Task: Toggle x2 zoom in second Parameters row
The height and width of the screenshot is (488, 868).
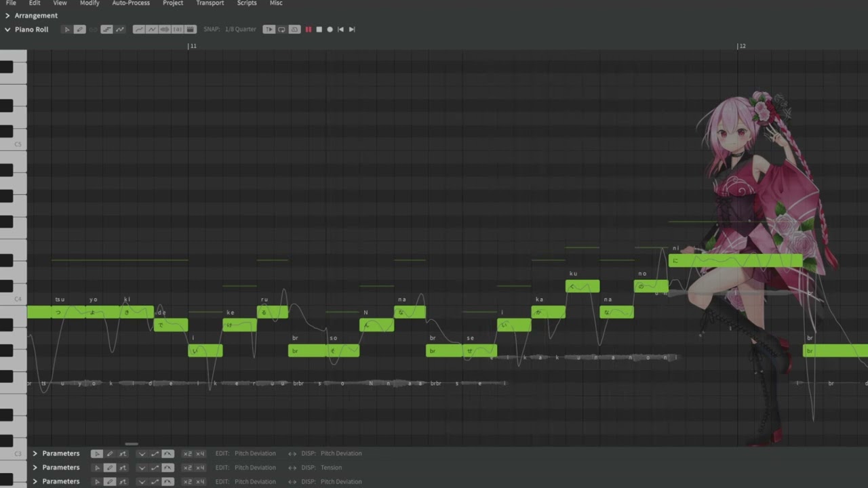Action: click(188, 468)
